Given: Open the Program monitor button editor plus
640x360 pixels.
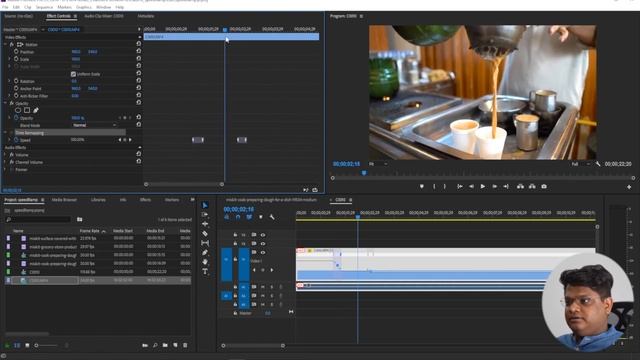Looking at the screenshot, I should (x=629, y=187).
